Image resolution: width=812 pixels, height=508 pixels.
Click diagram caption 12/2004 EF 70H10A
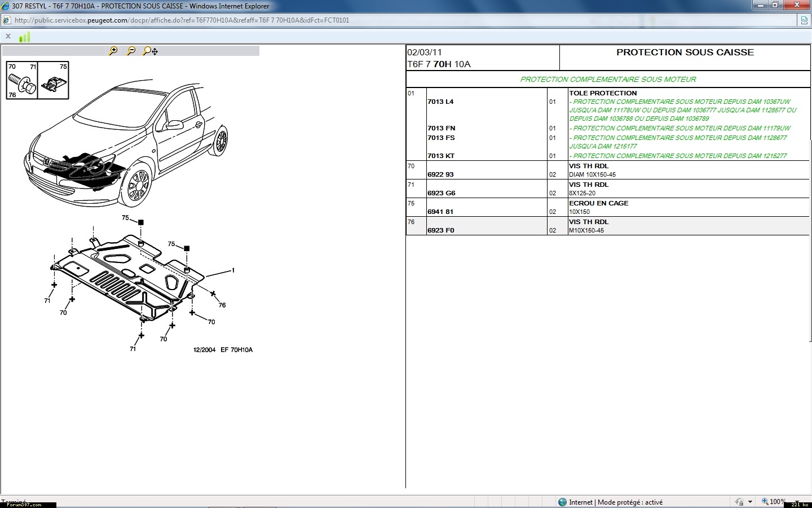coord(223,350)
